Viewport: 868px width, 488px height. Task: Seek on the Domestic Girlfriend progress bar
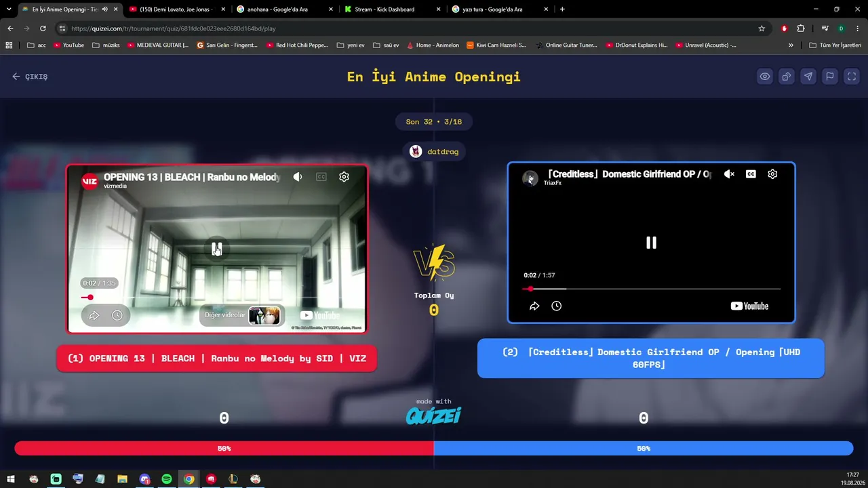tap(651, 289)
